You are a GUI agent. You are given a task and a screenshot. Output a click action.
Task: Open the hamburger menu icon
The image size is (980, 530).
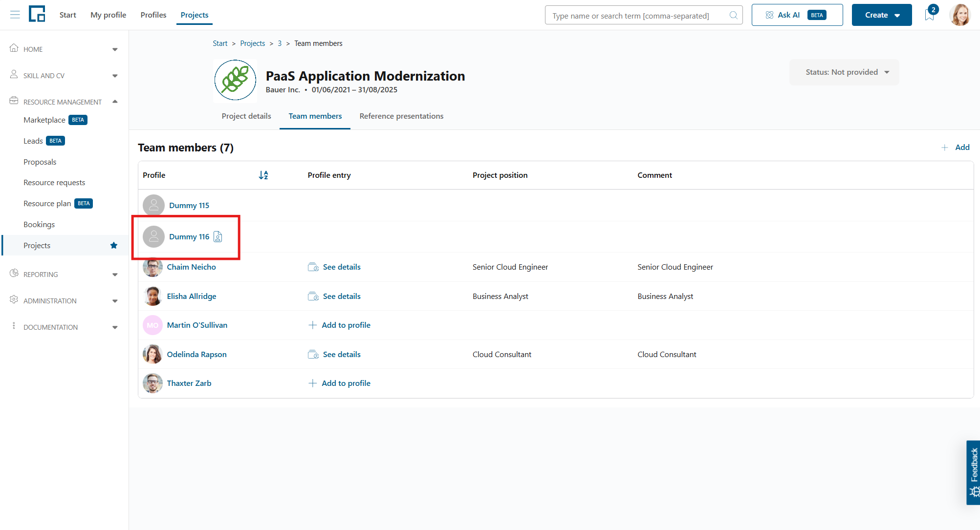(15, 15)
